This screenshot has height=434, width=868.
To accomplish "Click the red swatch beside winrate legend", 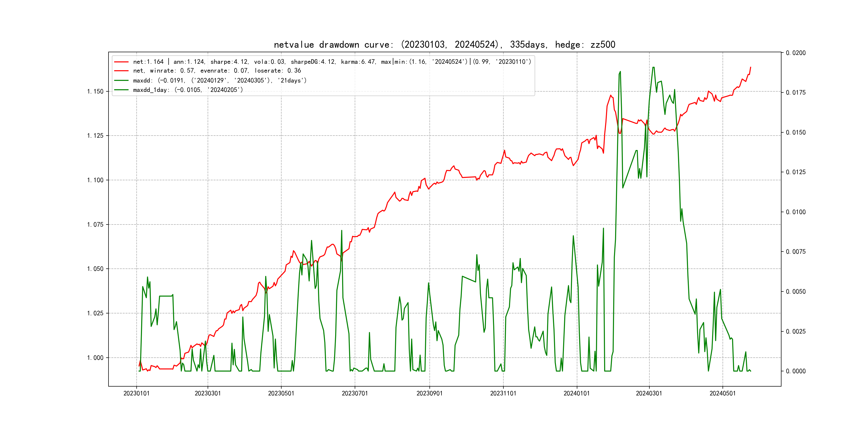I will coord(121,71).
